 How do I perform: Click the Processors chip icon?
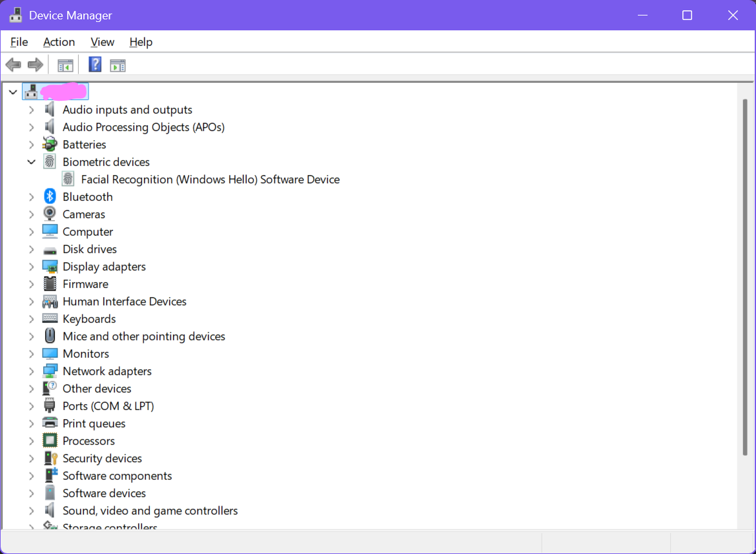click(50, 440)
